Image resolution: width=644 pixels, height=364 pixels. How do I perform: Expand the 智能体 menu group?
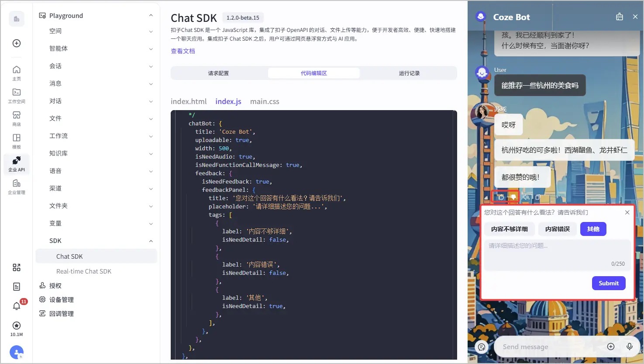[x=151, y=49]
